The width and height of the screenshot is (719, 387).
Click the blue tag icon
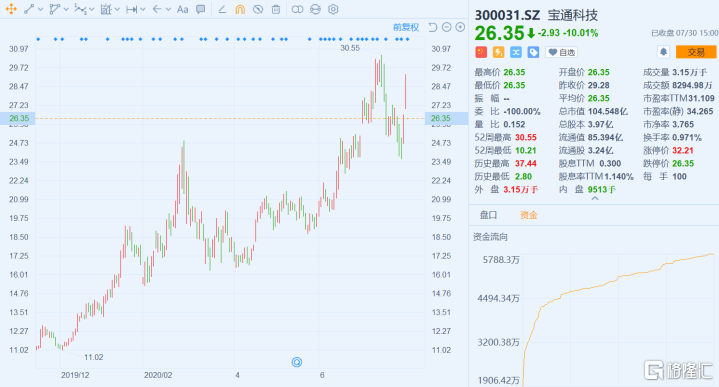(533, 52)
